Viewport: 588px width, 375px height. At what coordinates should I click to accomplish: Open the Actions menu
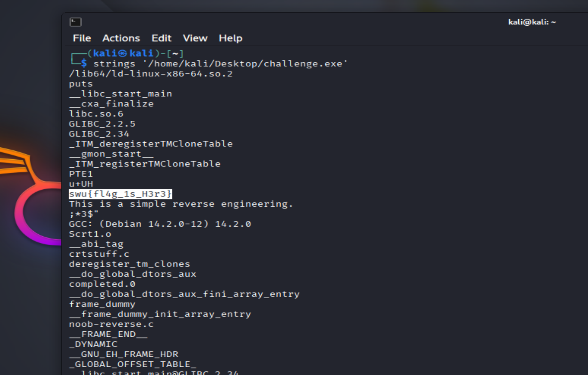click(x=121, y=38)
